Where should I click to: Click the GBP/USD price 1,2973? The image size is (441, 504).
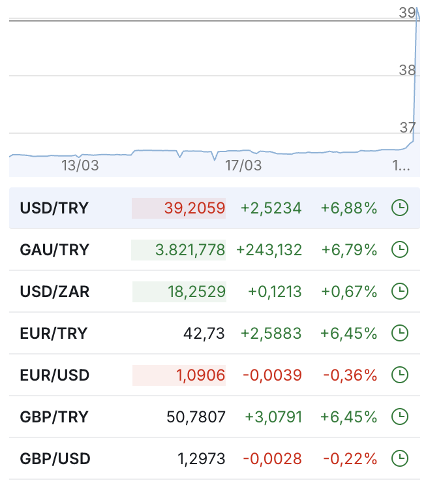[x=202, y=459]
